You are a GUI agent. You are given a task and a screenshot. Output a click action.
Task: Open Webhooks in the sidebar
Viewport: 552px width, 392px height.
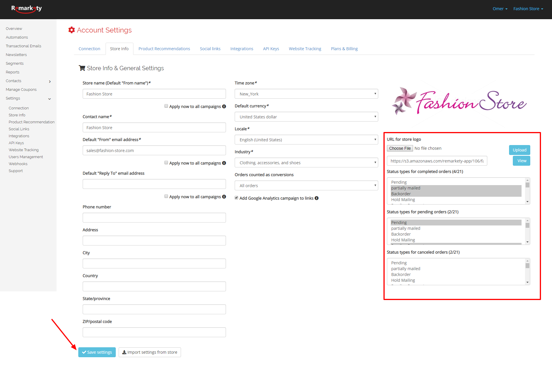18,164
